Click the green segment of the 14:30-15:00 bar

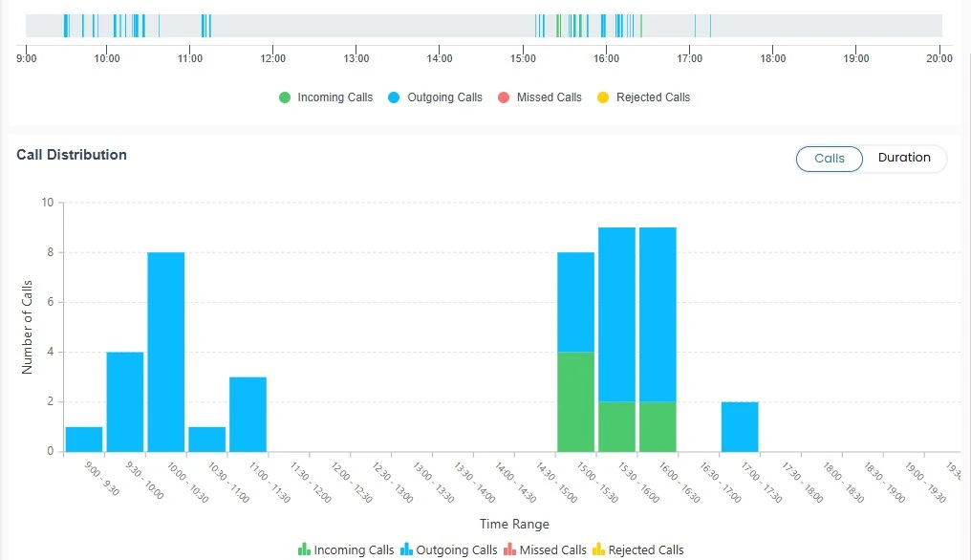(x=575, y=401)
